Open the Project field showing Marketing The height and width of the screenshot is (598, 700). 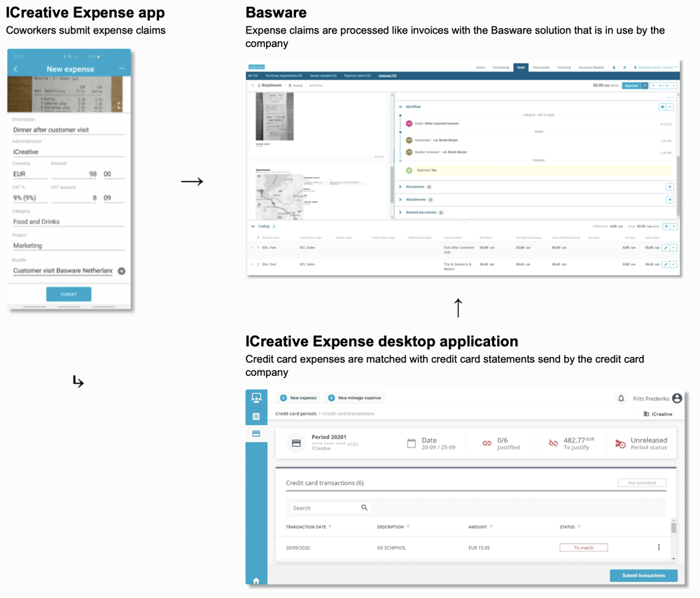tap(69, 246)
